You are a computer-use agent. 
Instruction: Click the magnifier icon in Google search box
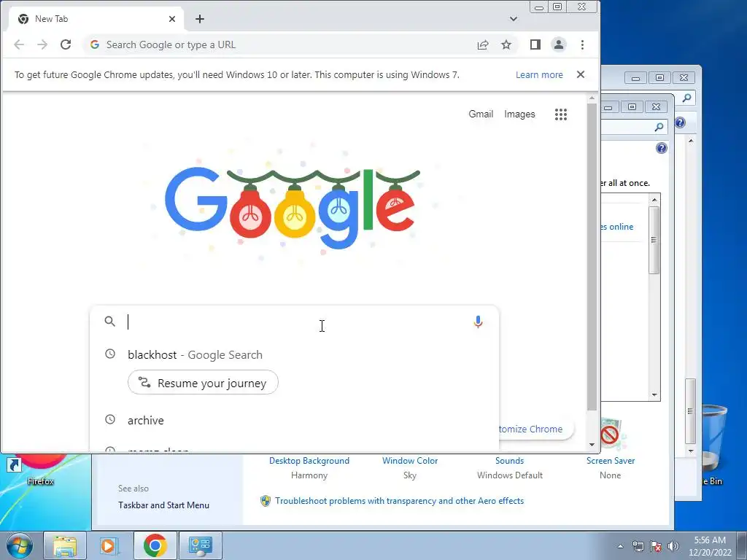pyautogui.click(x=109, y=322)
